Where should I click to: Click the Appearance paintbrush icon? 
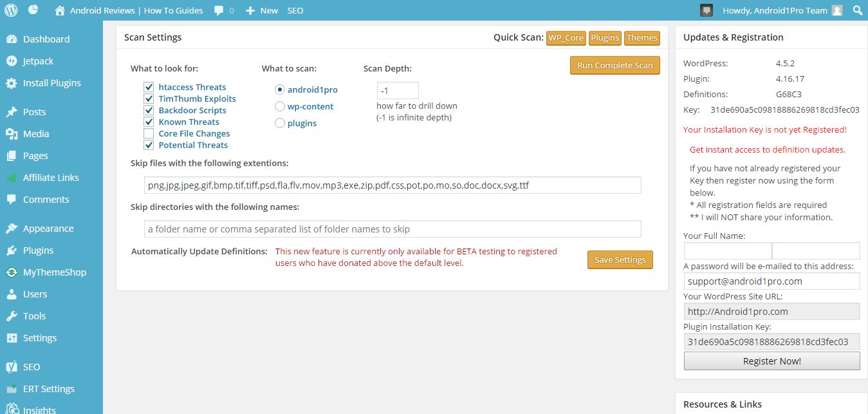tap(12, 229)
